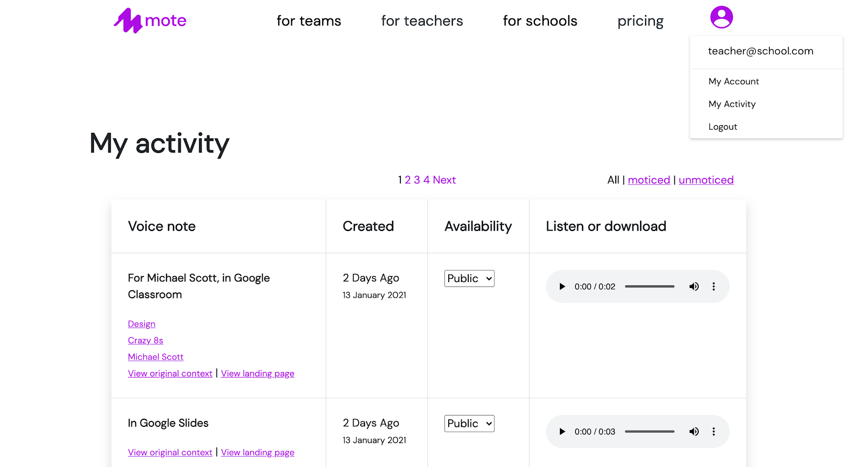868x467 pixels.
Task: Seek in the Google Slides note's progress bar
Action: click(x=649, y=432)
